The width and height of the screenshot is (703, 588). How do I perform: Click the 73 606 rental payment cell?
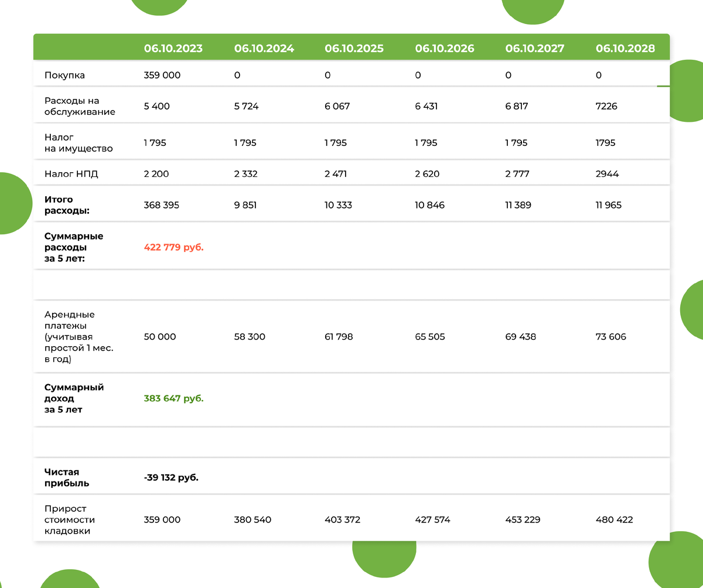[611, 337]
